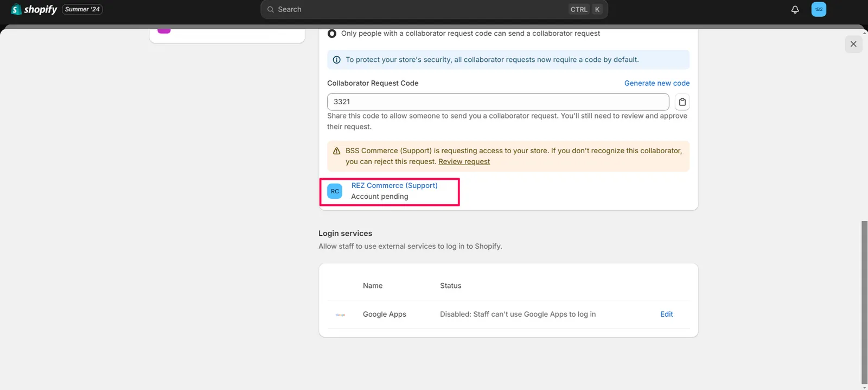Select the radio for requiring a collaborator request code
Image resolution: width=868 pixels, height=390 pixels.
tap(332, 34)
